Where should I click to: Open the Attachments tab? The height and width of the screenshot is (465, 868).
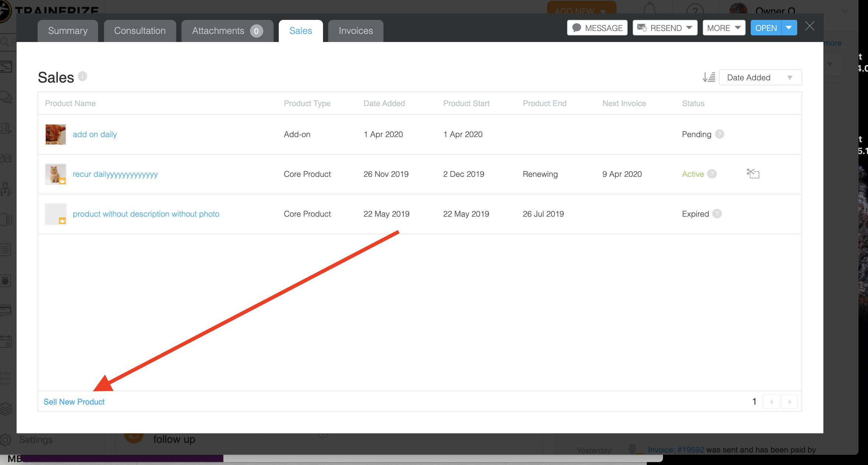[227, 31]
